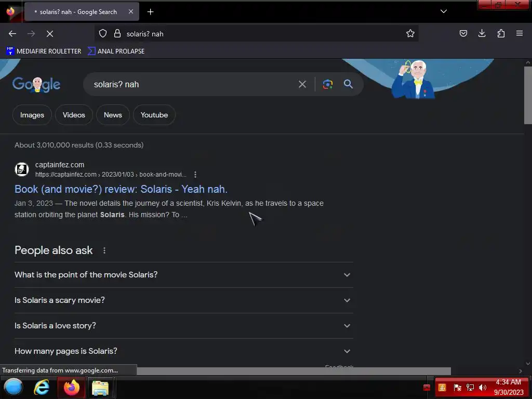Click the doodle character illustration
The width and height of the screenshot is (532, 399).
pyautogui.click(x=413, y=79)
